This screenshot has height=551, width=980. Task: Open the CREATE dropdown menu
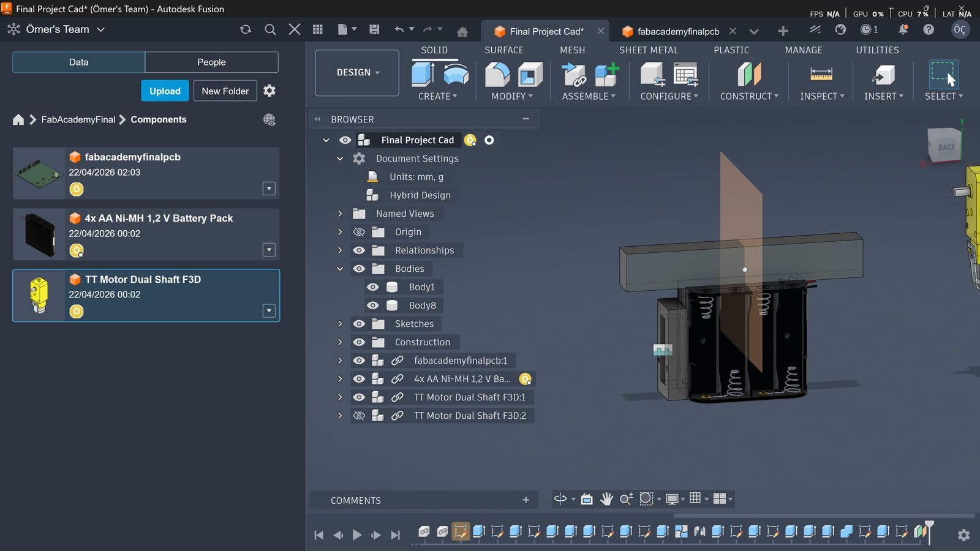[437, 96]
